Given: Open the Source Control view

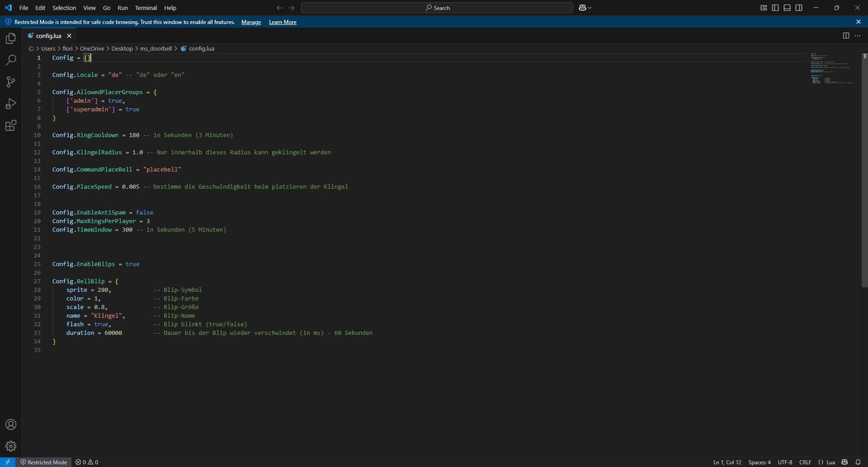Looking at the screenshot, I should [11, 82].
